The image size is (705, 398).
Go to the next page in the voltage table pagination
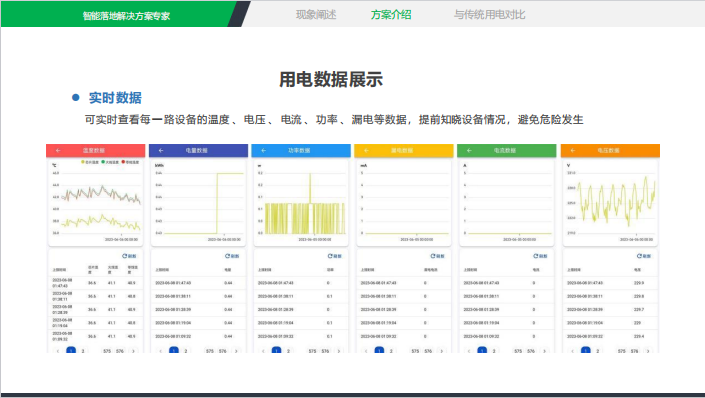tap(648, 351)
